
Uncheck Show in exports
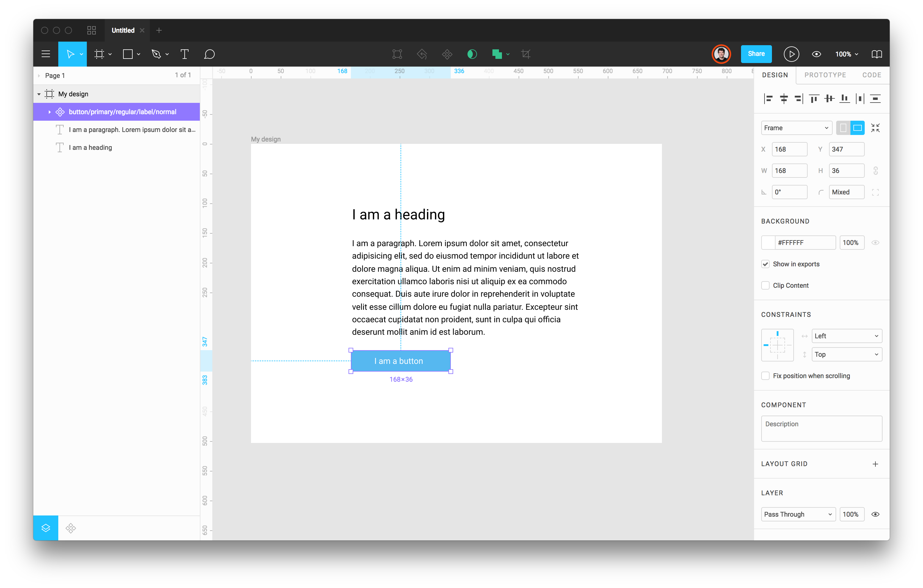tap(765, 264)
